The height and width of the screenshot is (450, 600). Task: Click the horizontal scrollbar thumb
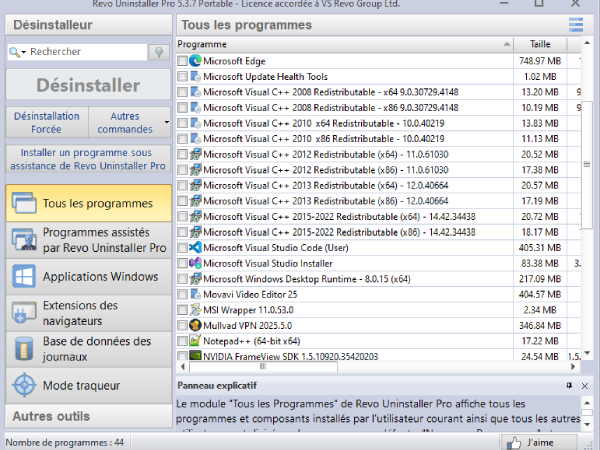tap(264, 367)
